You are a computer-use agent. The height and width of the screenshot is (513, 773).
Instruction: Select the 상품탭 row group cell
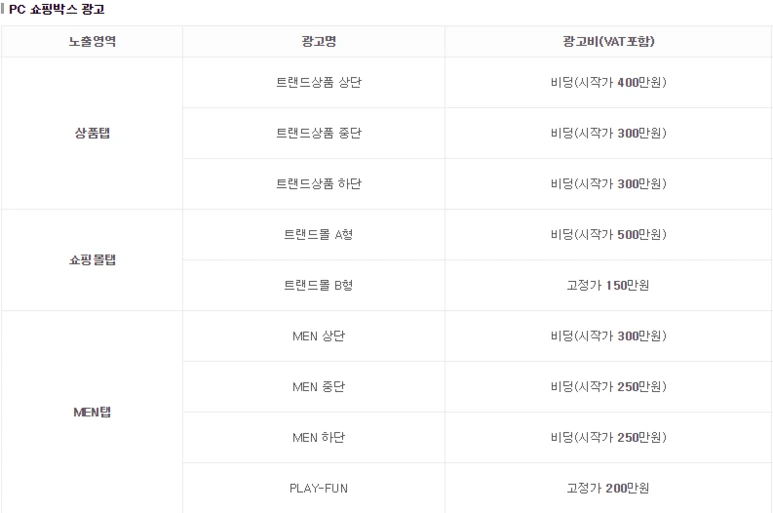pyautogui.click(x=92, y=133)
